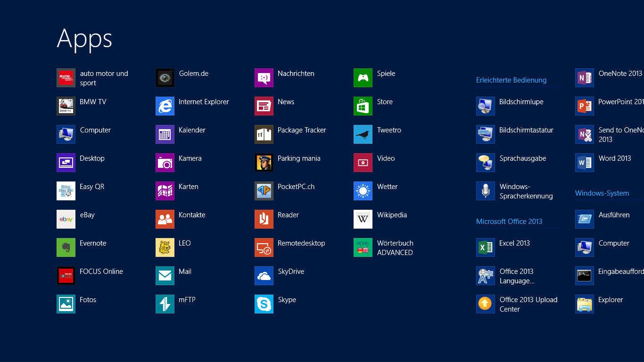Launch the eBay app icon
The image size is (644, 362).
tap(66, 219)
